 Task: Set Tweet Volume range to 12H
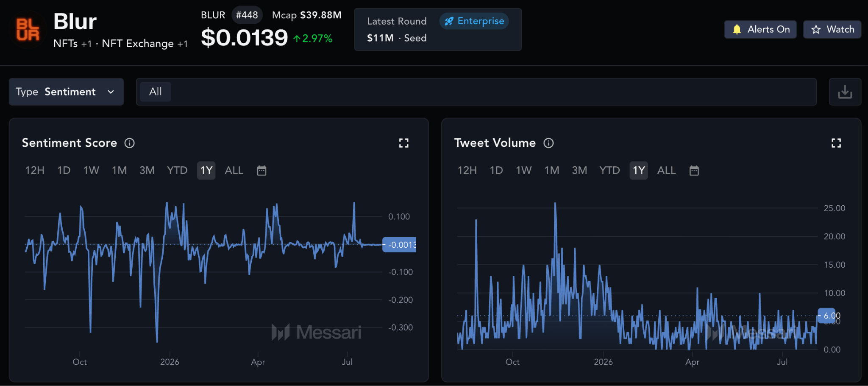(x=467, y=171)
